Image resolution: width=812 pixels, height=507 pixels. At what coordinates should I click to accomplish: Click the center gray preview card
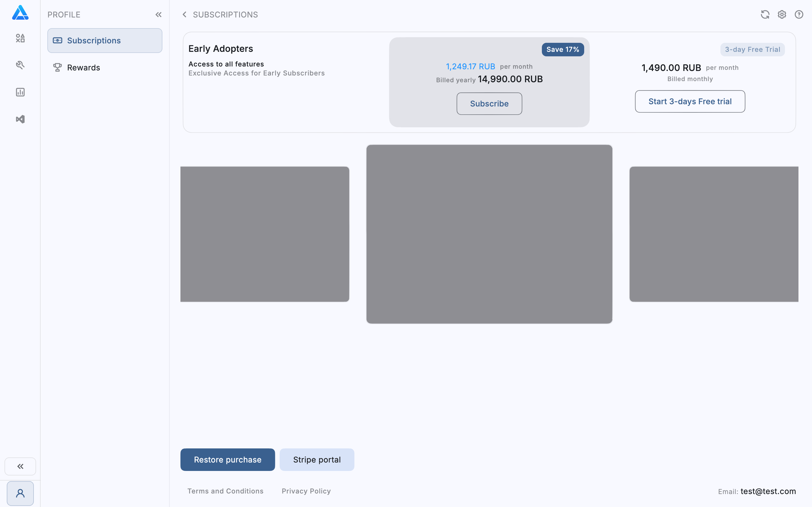pyautogui.click(x=489, y=234)
